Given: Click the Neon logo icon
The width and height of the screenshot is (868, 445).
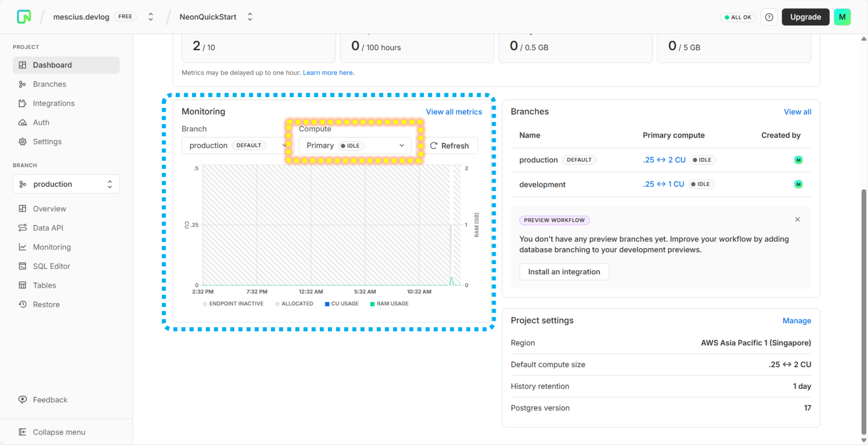Looking at the screenshot, I should [x=24, y=17].
